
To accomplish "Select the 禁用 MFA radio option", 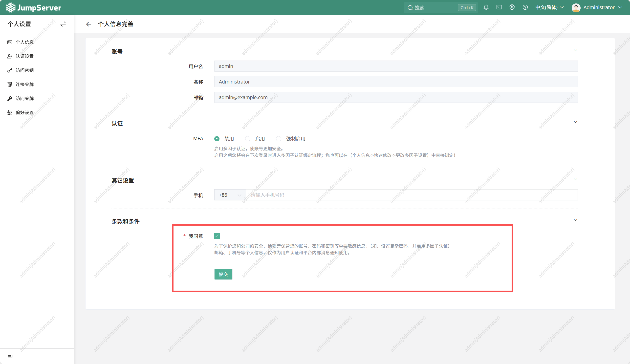I will (x=217, y=139).
